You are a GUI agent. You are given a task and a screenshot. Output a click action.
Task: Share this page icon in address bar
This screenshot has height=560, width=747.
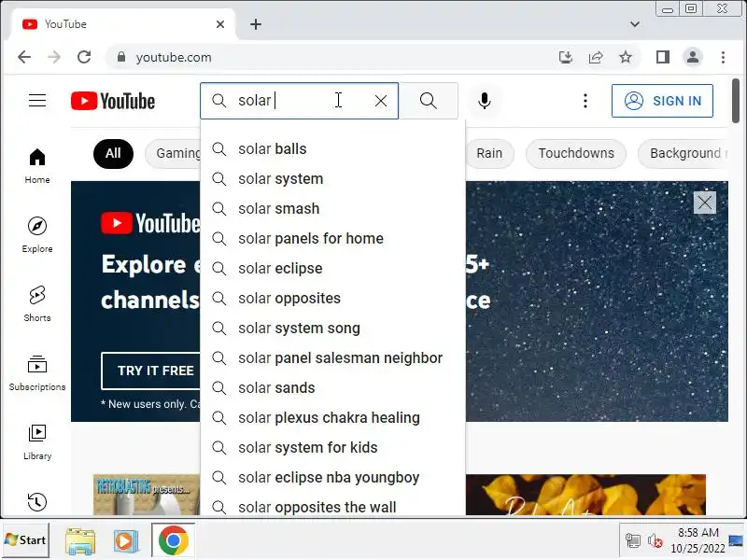596,57
